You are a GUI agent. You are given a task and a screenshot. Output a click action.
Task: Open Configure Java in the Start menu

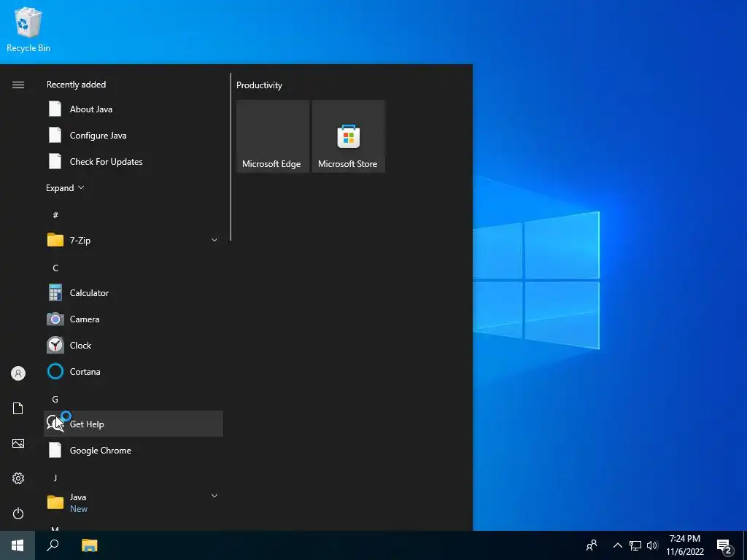click(133, 135)
